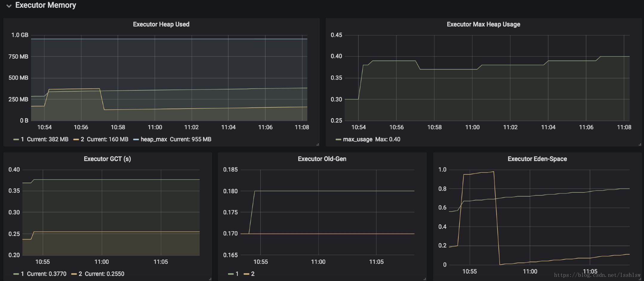Click resize handle of Executor Heap Used panel
Image resolution: width=644 pixels, height=281 pixels.
pos(318,144)
